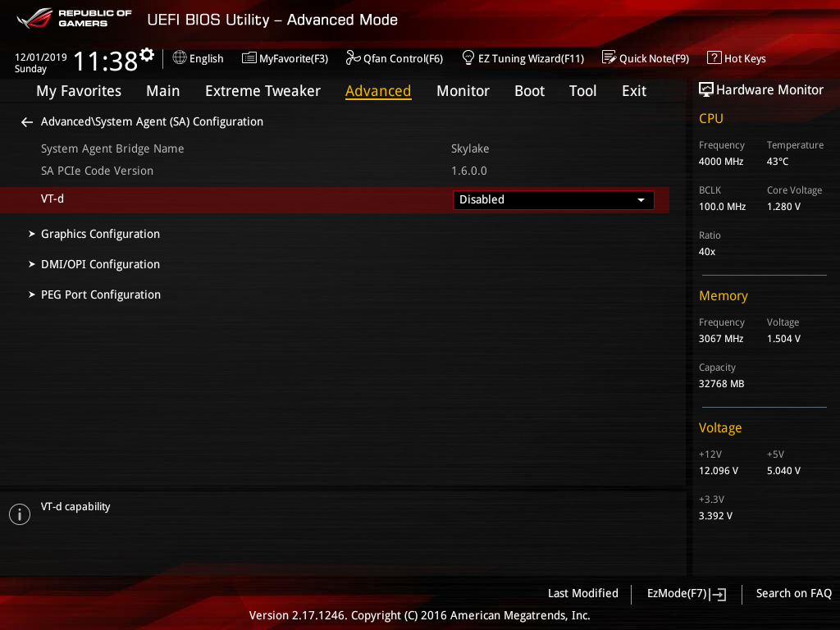
Task: Click the breadcrumb Advanced\System Agent (SA) Configuration
Action: pos(152,121)
